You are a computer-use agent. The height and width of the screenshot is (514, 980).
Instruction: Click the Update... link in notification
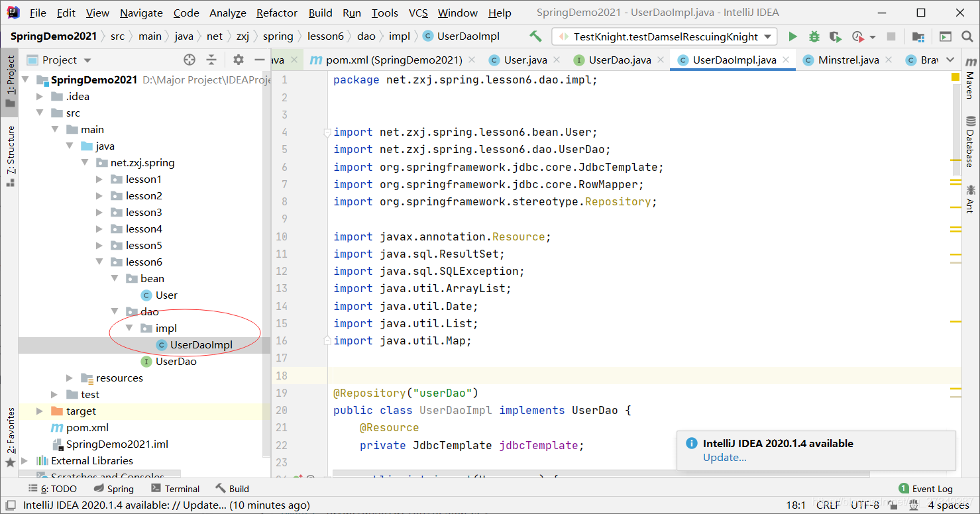(724, 458)
